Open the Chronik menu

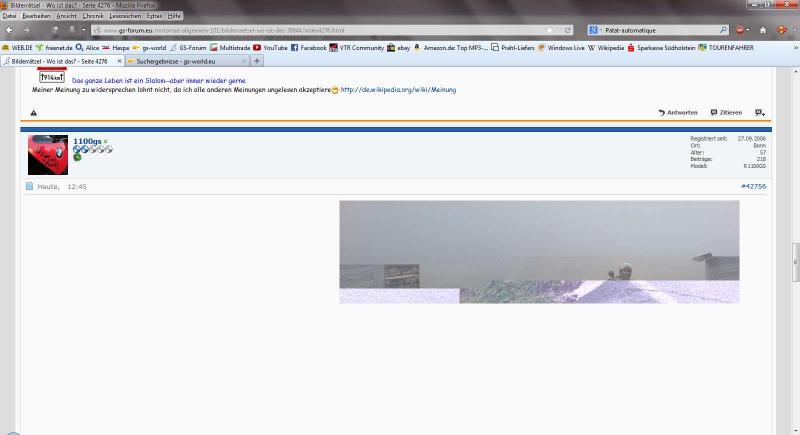pyautogui.click(x=92, y=17)
